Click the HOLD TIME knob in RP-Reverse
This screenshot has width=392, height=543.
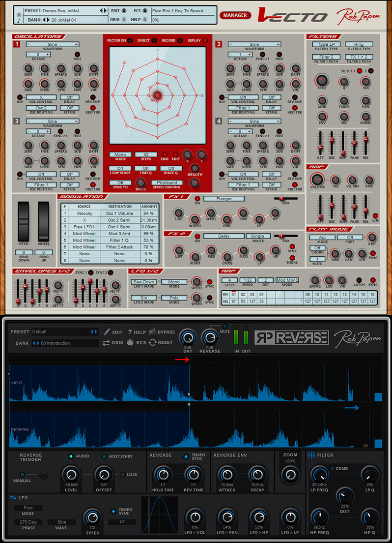[163, 475]
